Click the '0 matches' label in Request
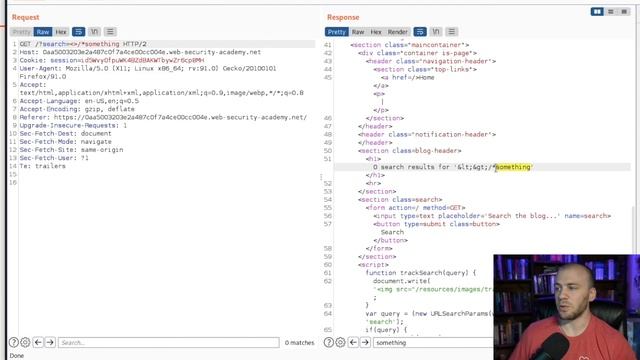Image resolution: width=640 pixels, height=360 pixels. pyautogui.click(x=300, y=343)
